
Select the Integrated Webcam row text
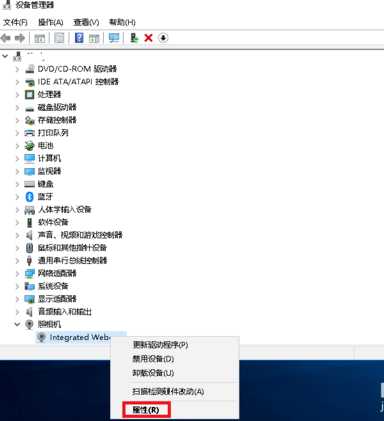point(80,337)
